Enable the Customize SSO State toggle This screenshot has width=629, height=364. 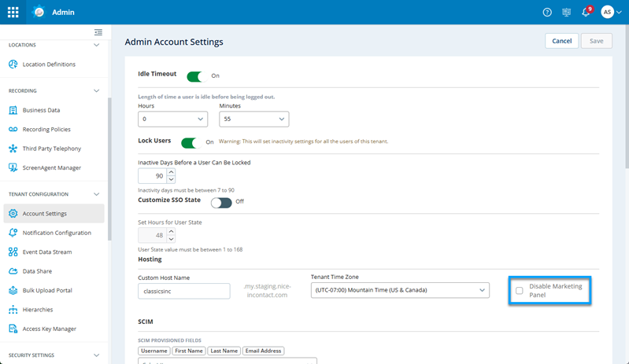(x=220, y=201)
